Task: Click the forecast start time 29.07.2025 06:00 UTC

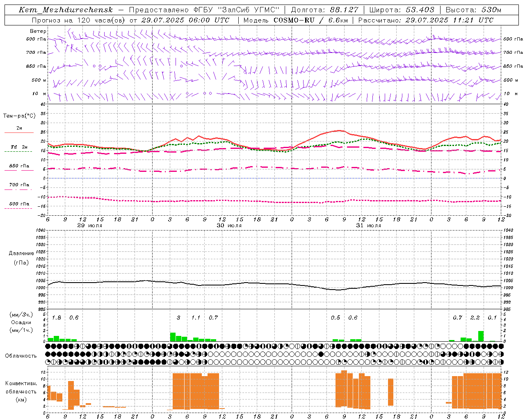Action: click(x=185, y=20)
